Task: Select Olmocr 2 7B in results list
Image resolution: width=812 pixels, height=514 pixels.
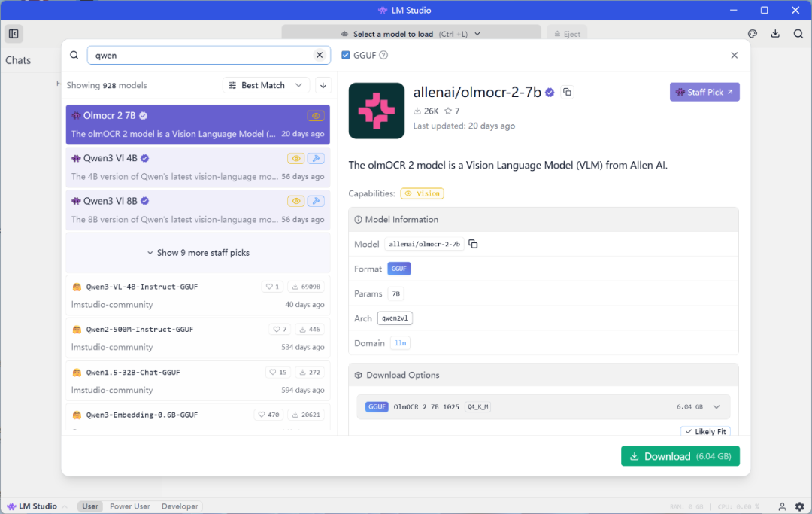Action: 198,124
